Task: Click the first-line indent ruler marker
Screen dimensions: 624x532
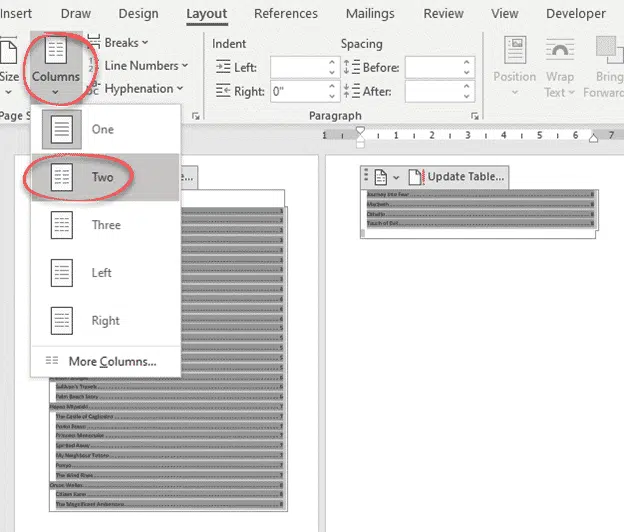Action: 360,131
